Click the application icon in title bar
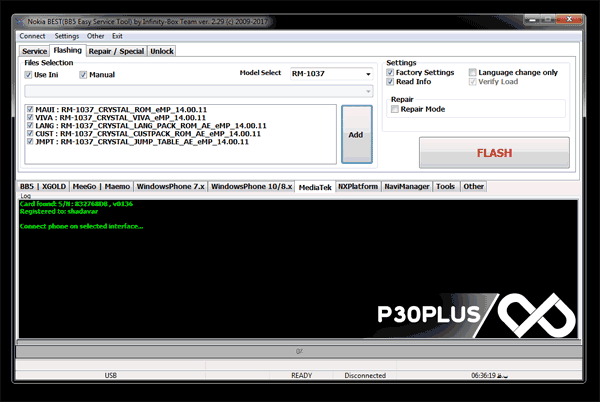Viewport: 600px width, 402px height. pyautogui.click(x=20, y=22)
